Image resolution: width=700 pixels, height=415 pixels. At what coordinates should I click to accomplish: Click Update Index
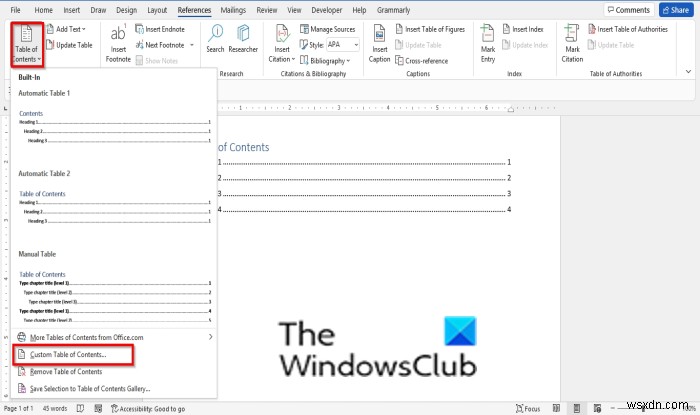(525, 45)
